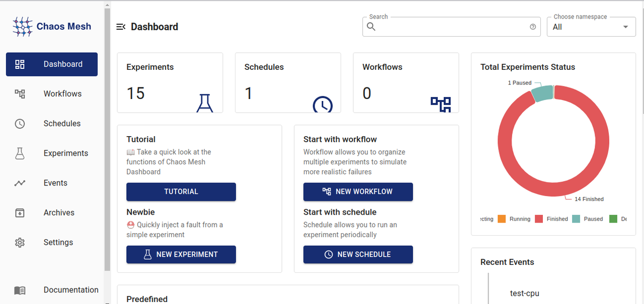
Task: Open the Workflows page from sidebar
Action: point(52,94)
